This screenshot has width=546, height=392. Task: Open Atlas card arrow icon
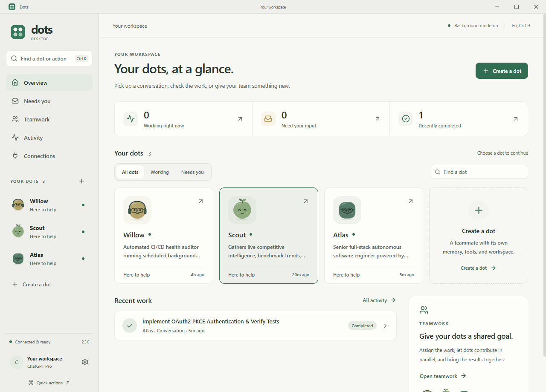(x=410, y=202)
